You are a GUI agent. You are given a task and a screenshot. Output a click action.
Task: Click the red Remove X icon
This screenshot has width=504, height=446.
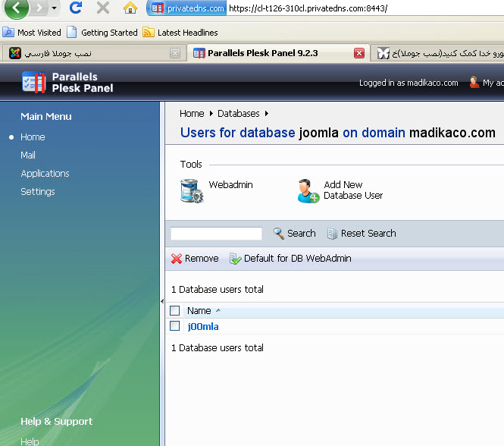point(177,259)
